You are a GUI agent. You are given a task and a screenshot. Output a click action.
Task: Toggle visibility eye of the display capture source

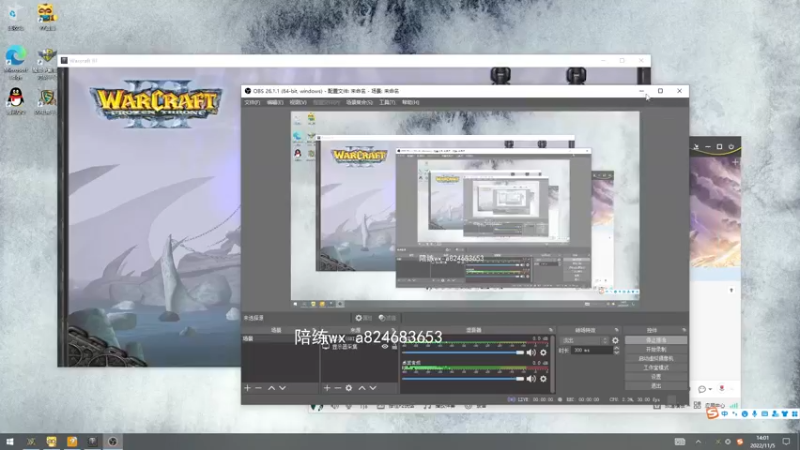tap(385, 346)
